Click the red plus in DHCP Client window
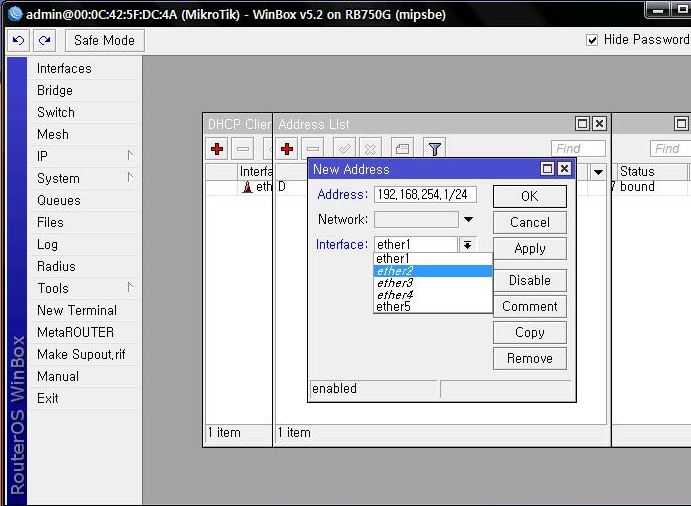Viewport: 691px width, 506px height. click(217, 149)
